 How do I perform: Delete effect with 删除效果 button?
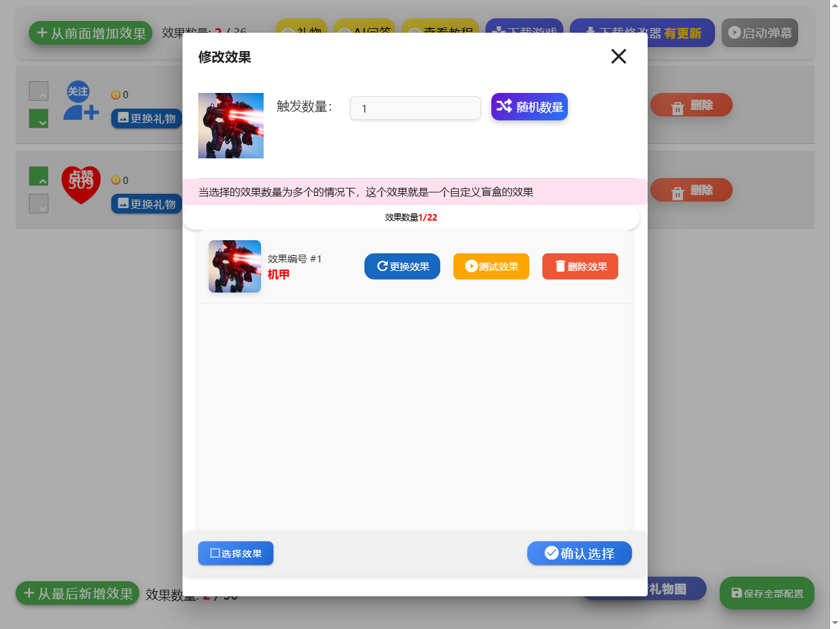580,266
